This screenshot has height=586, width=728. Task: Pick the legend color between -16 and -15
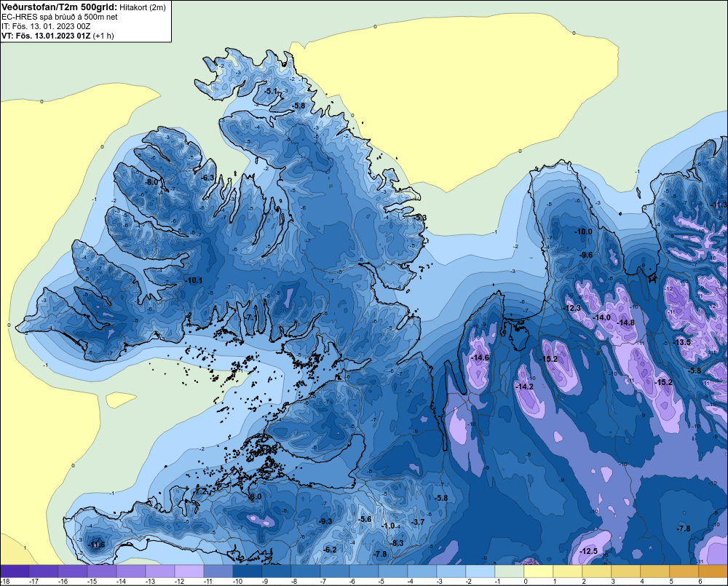(73, 571)
